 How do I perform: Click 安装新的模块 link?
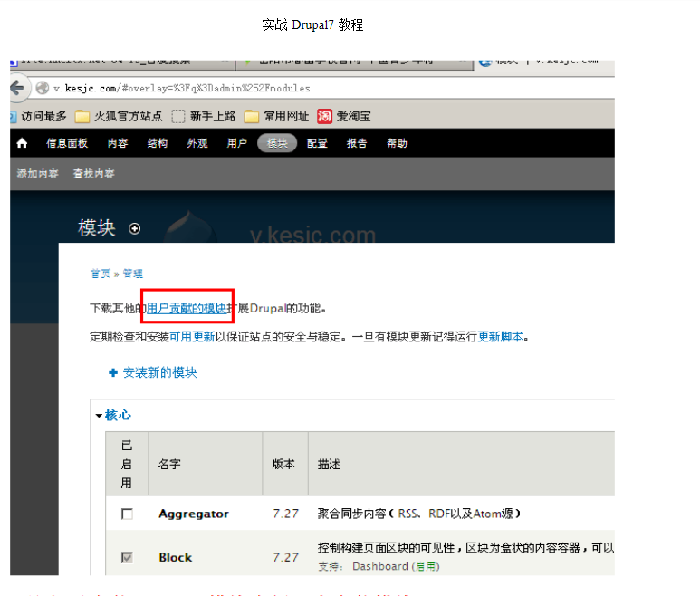coord(159,372)
